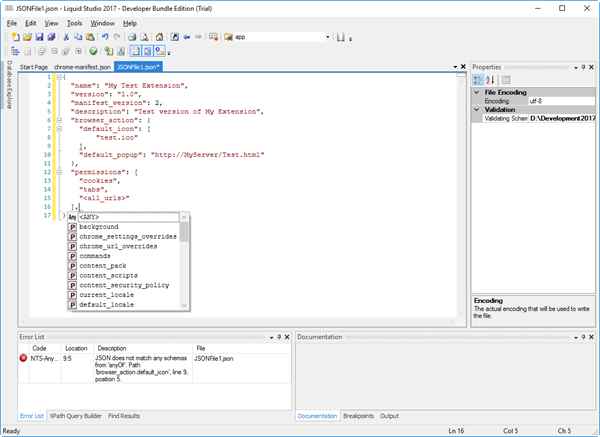600x437 pixels.
Task: Collapse the browser_action fold on line 6
Action: pyautogui.click(x=59, y=120)
